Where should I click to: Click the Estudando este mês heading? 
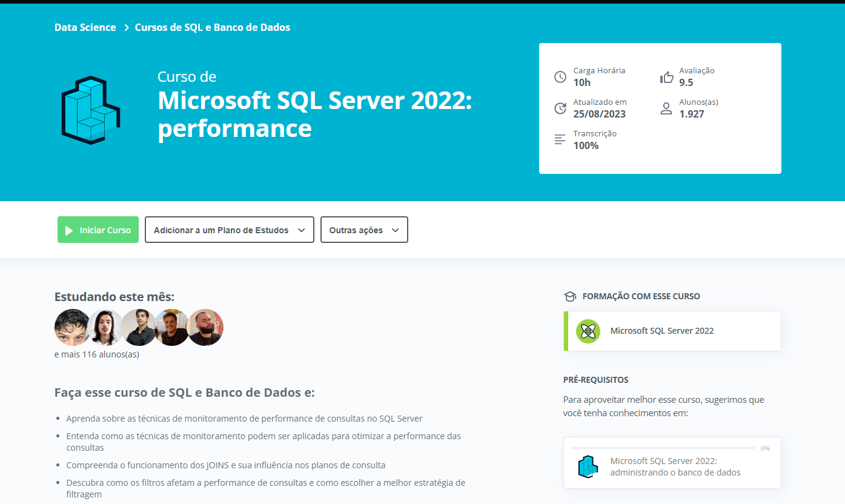click(114, 297)
